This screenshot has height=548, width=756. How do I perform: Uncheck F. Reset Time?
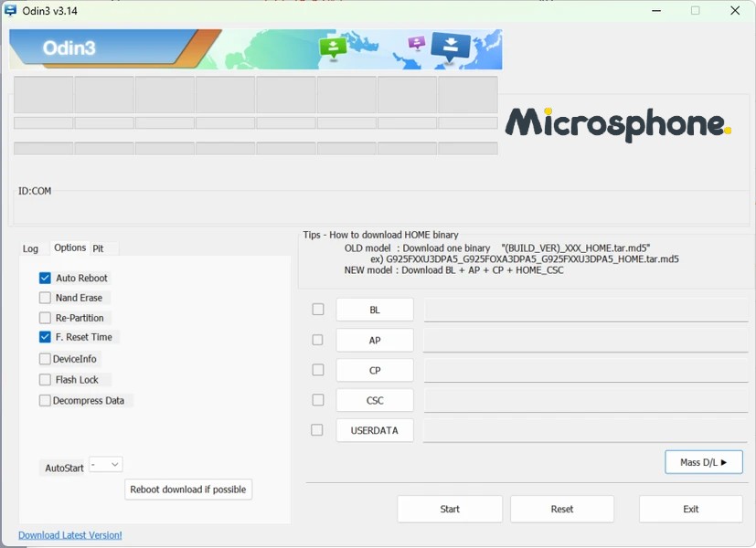tap(45, 337)
